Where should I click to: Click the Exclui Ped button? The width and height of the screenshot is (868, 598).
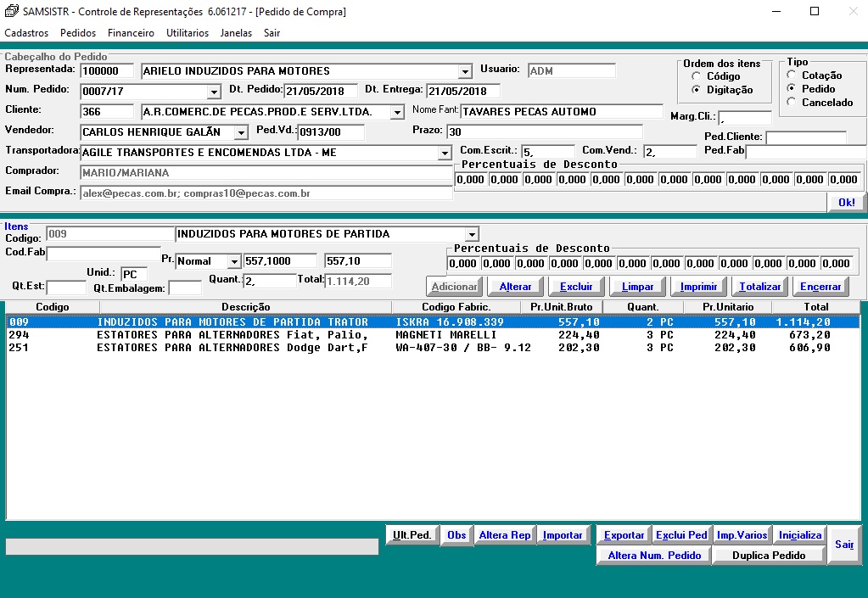(681, 535)
